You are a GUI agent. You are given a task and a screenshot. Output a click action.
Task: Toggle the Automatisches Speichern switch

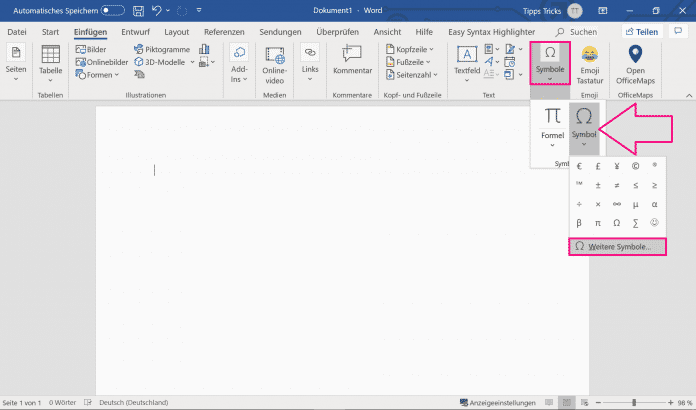[112, 10]
